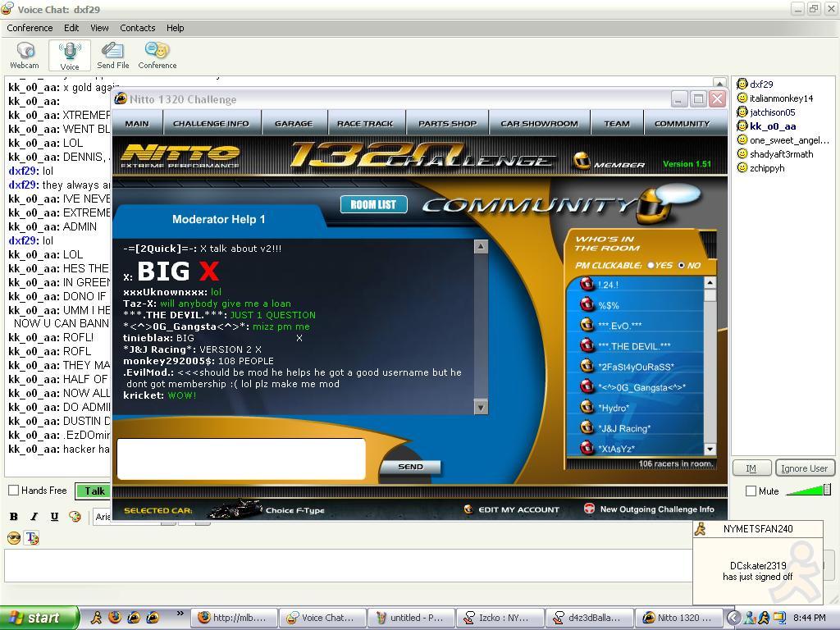Open the GARAGE tab
Image resolution: width=840 pixels, height=630 pixels.
[294, 123]
